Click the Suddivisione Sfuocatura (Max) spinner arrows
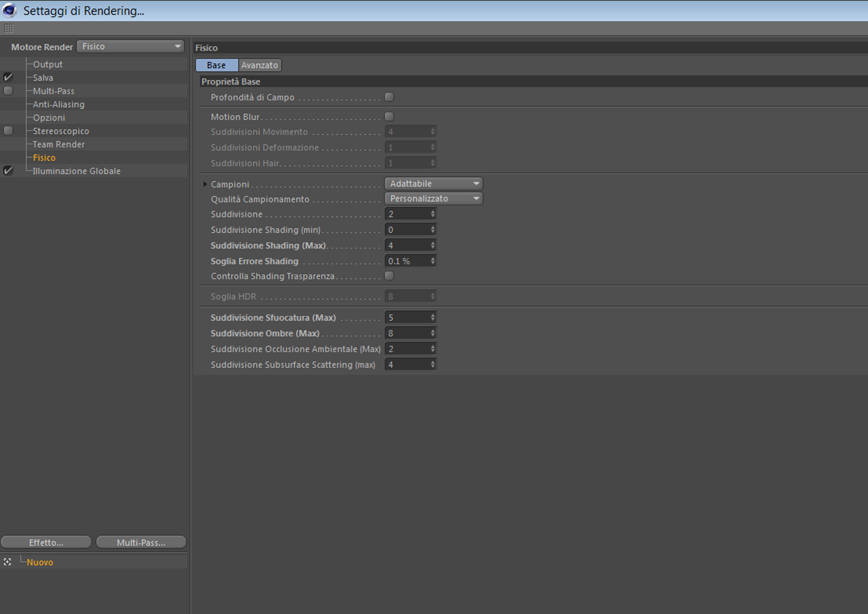This screenshot has width=868, height=614. pyautogui.click(x=433, y=317)
